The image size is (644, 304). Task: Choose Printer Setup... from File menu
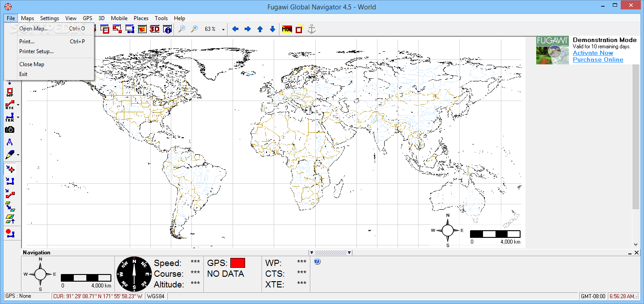[x=49, y=51]
